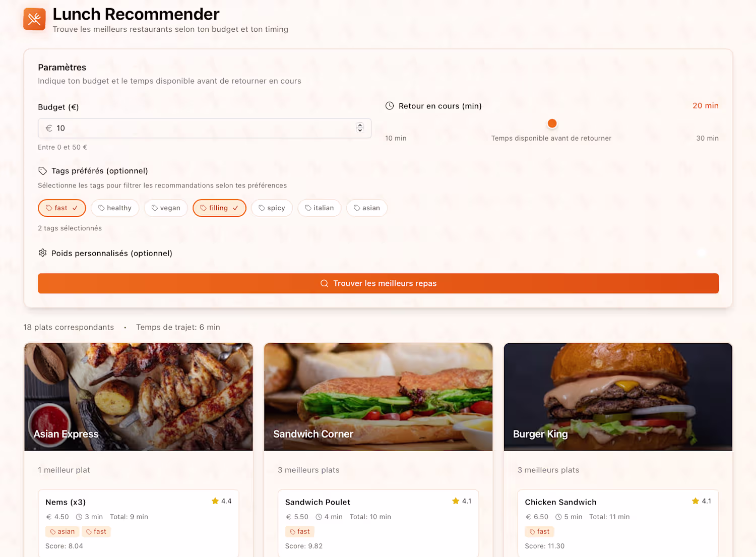
Task: Click inside the Budget (€) input field
Action: coord(205,129)
